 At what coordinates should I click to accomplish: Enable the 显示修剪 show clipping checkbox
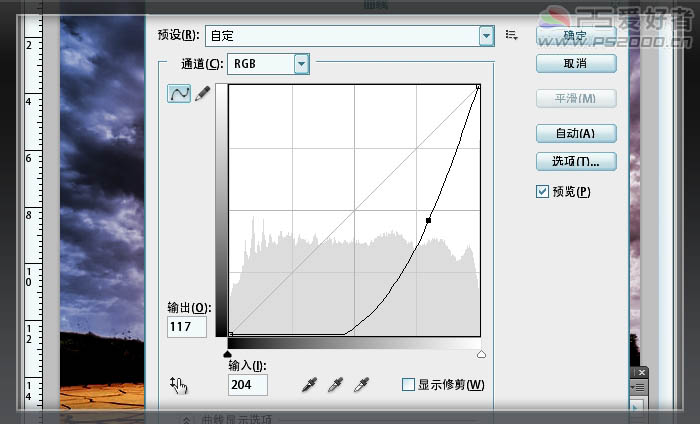408,384
